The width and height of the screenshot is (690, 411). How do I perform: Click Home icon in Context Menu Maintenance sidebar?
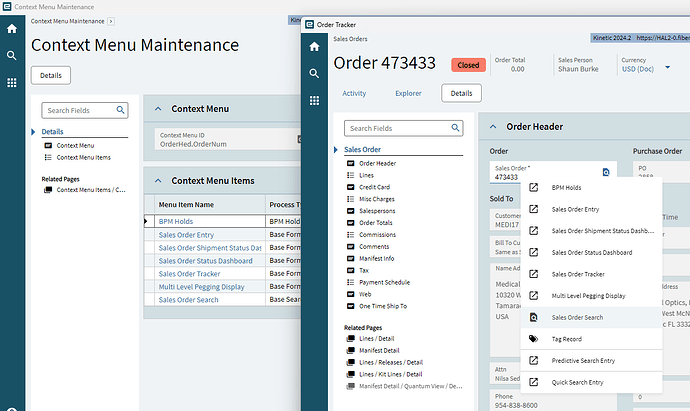pos(11,29)
